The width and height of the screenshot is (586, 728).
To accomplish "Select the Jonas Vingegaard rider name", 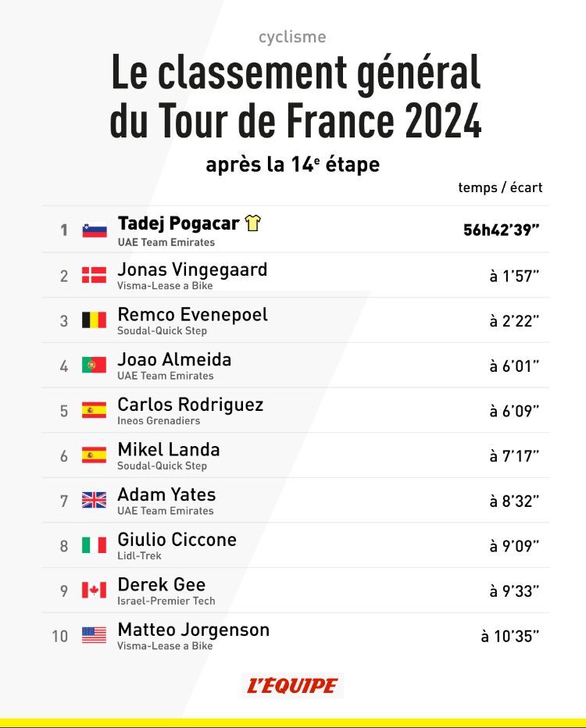I will coord(192,269).
